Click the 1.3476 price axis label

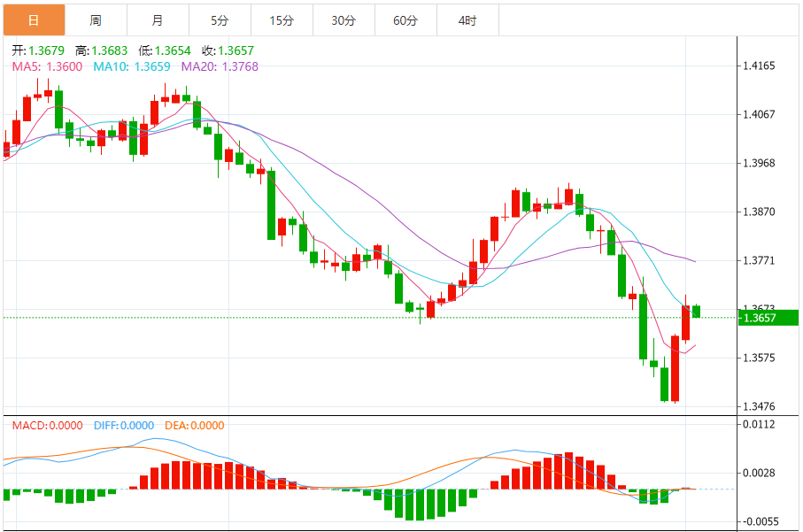[759, 407]
